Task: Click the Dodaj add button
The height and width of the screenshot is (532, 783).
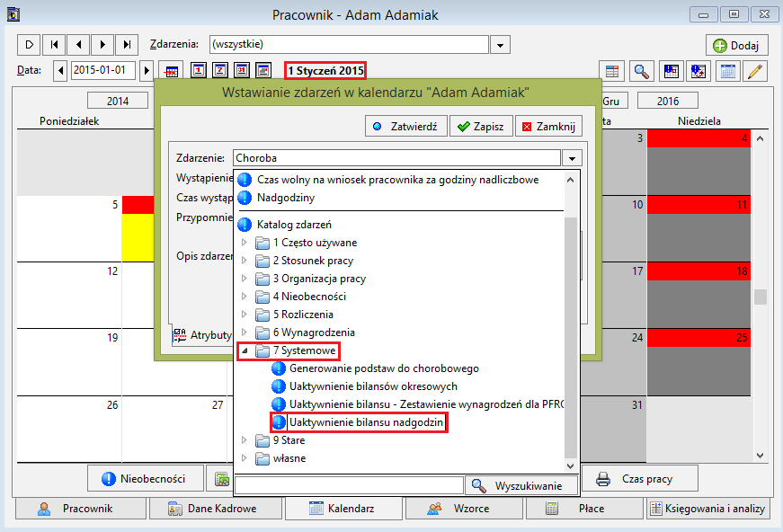Action: 736,46
